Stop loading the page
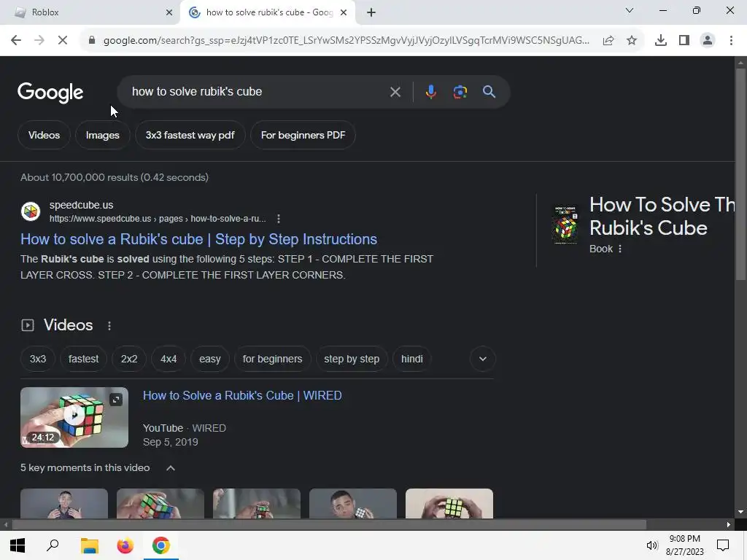Viewport: 747px width, 560px height. tap(63, 41)
